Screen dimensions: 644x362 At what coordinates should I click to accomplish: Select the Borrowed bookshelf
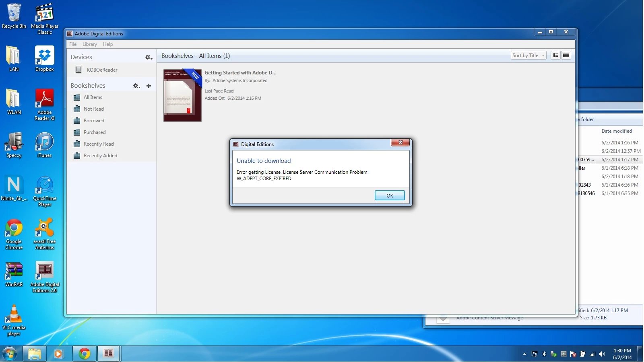(x=111, y=121)
